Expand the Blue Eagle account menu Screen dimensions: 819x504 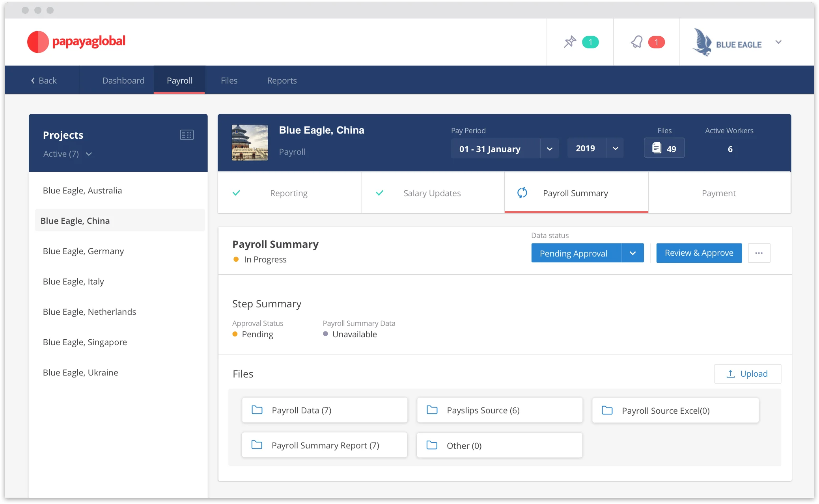click(x=778, y=42)
